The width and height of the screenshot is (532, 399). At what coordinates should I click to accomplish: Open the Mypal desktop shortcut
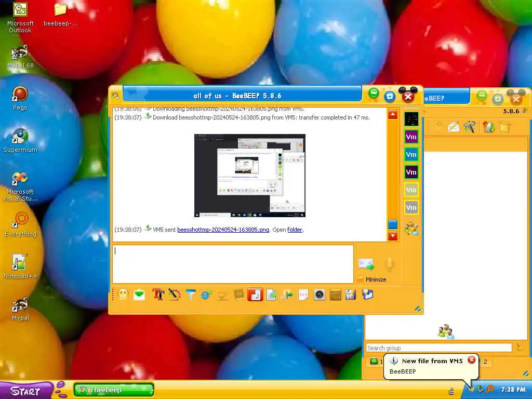pos(20,309)
